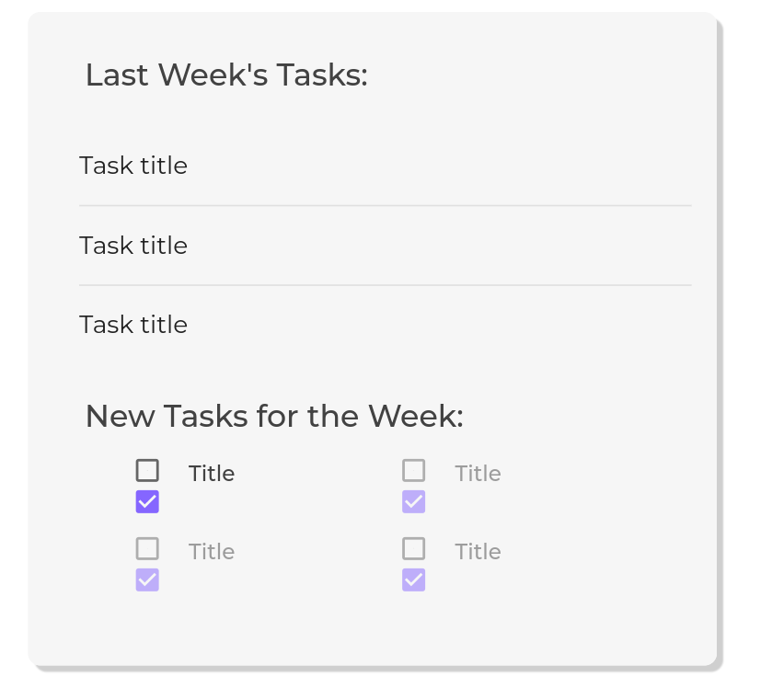Select the greyed Title label in the bottom-left group

212,552
